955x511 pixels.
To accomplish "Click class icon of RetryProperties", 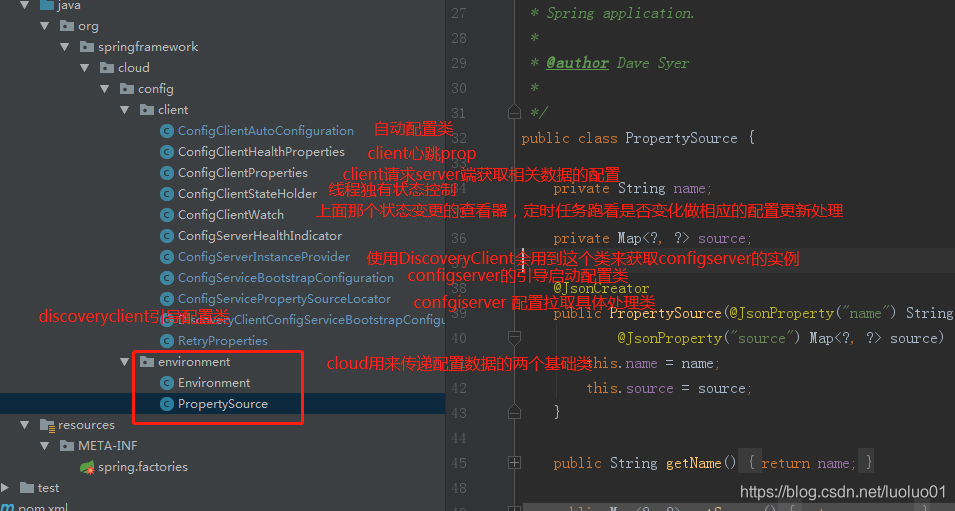I will point(167,341).
